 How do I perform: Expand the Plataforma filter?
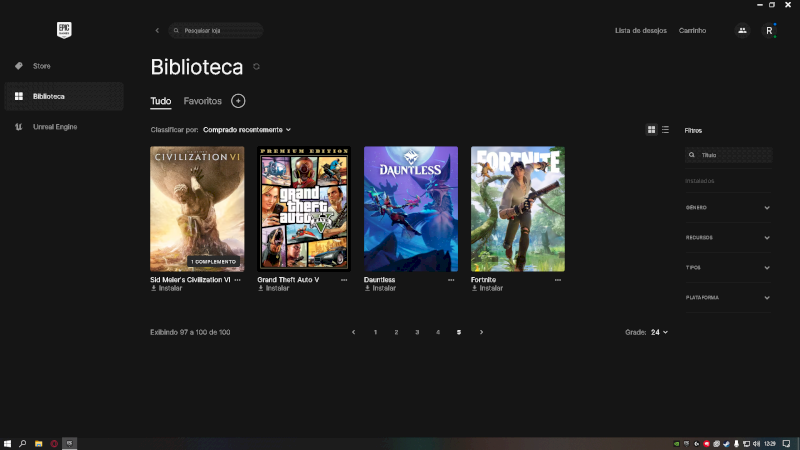click(728, 297)
